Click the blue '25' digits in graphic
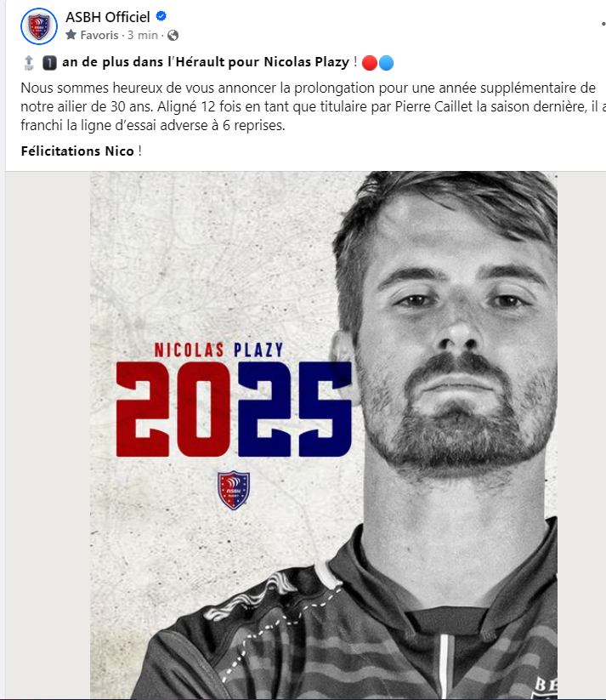The width and height of the screenshot is (606, 700). pyautogui.click(x=295, y=409)
